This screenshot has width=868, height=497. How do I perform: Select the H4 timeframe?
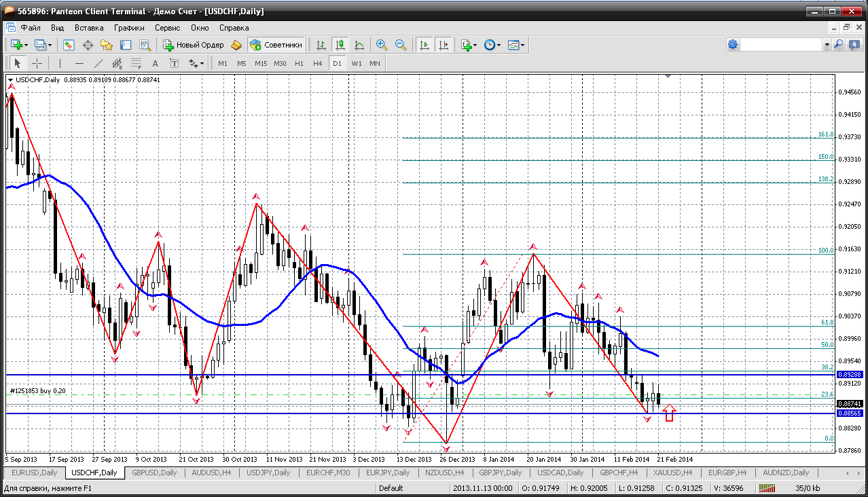318,63
